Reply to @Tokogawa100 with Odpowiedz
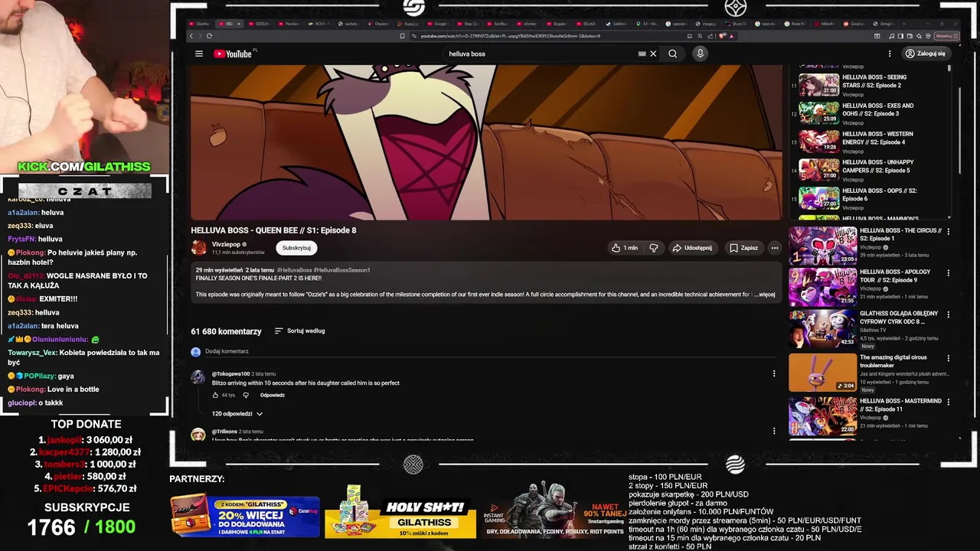This screenshot has width=980, height=551. (x=273, y=395)
